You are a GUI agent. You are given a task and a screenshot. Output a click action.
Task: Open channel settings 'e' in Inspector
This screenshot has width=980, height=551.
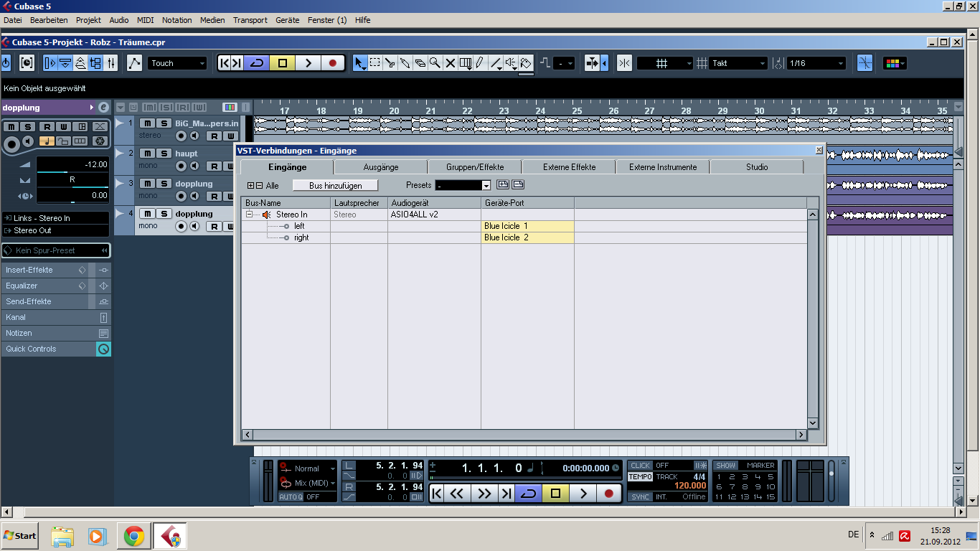point(103,107)
